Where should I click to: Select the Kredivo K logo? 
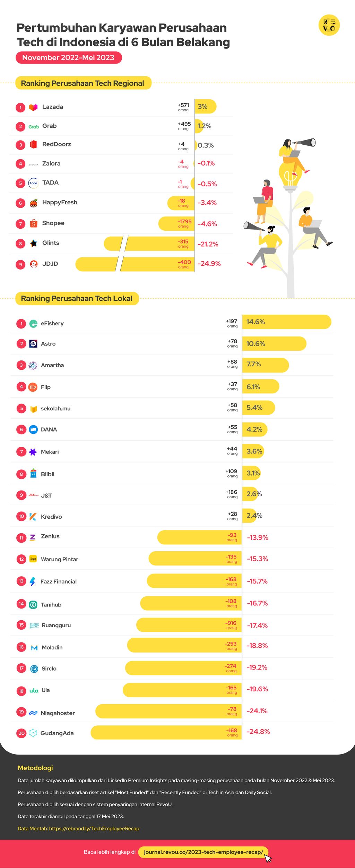33,517
